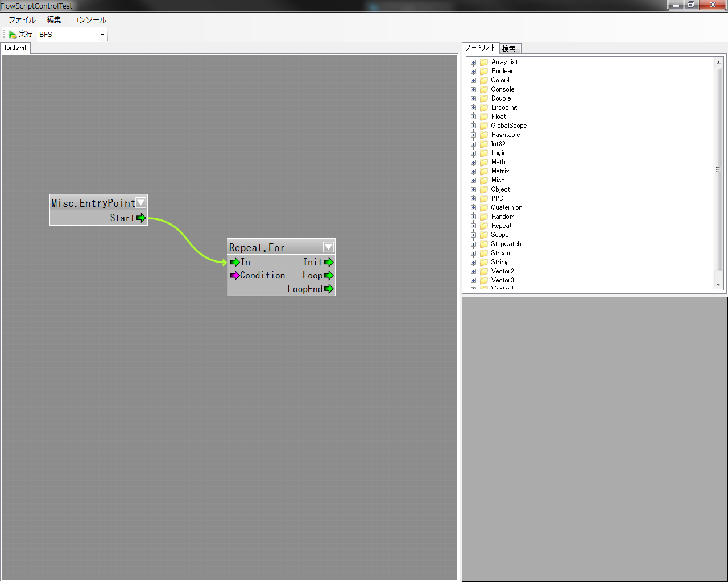
Task: Switch to the 検索 tab
Action: tap(509, 49)
